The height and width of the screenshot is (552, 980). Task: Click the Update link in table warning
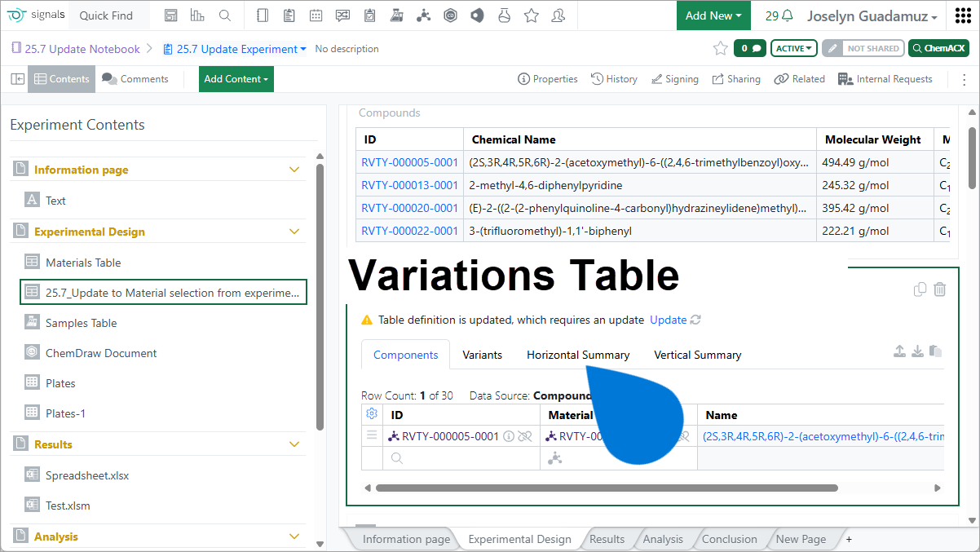pos(668,320)
